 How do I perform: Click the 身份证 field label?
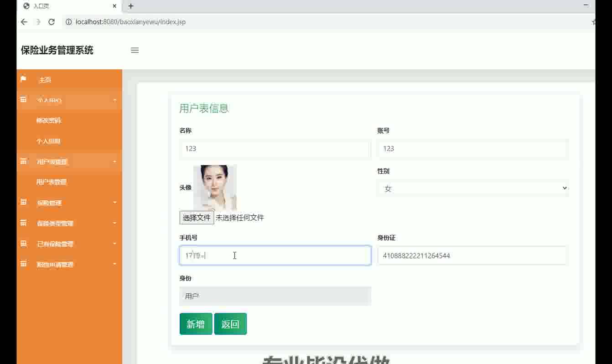386,238
